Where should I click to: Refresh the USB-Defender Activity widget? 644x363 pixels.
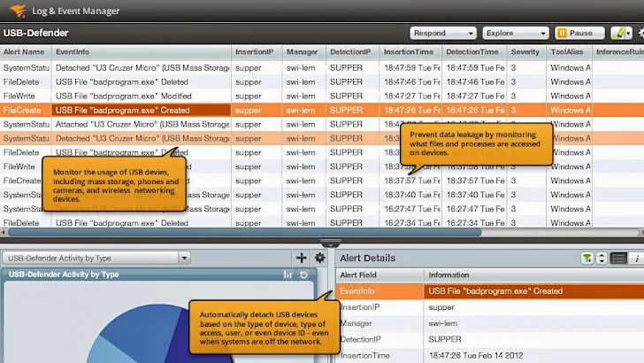(x=303, y=274)
